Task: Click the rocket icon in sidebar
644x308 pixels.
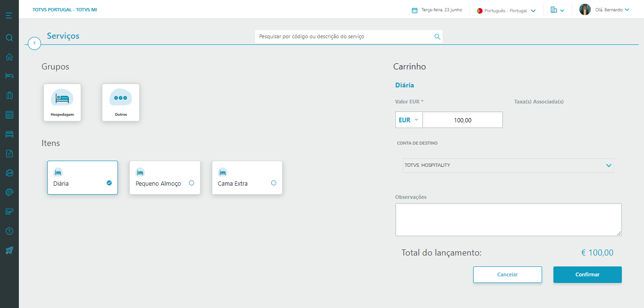Action: click(x=9, y=250)
